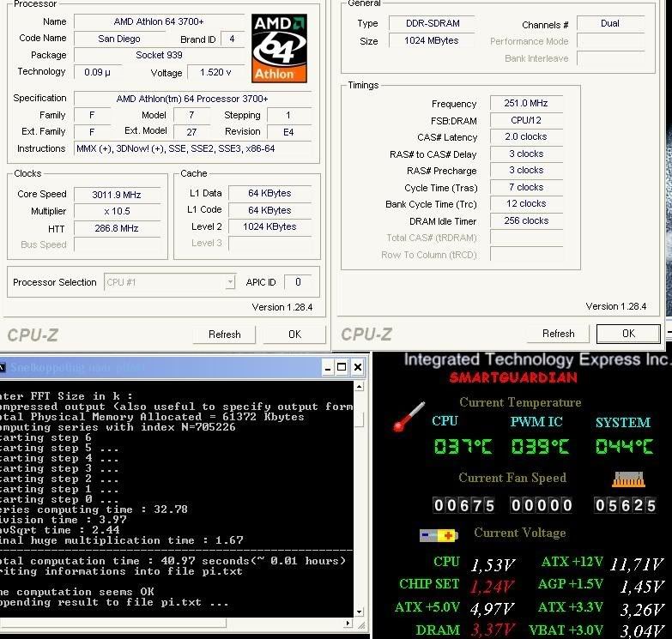Click the Technology value 0.09 µ
Screen dimensions: 672x639
tap(97, 72)
